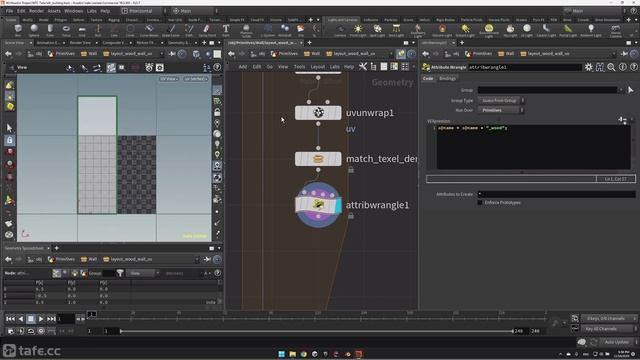Open parameter search magnifier icon

pyautogui.click(x=611, y=67)
